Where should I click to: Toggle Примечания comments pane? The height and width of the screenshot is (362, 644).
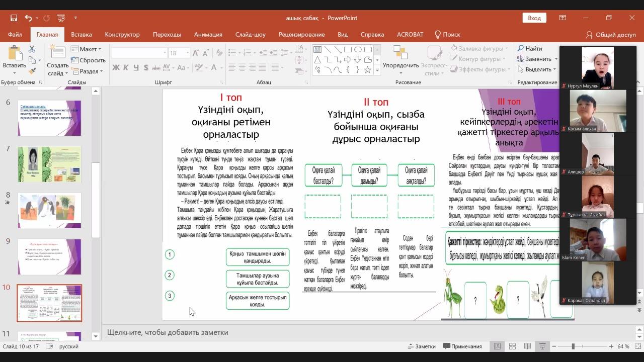(462, 346)
